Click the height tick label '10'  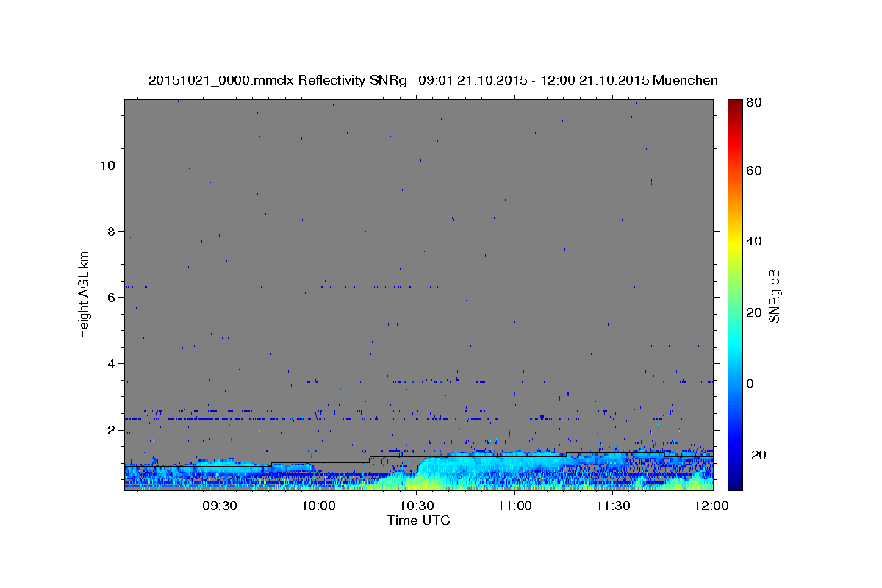[x=107, y=165]
